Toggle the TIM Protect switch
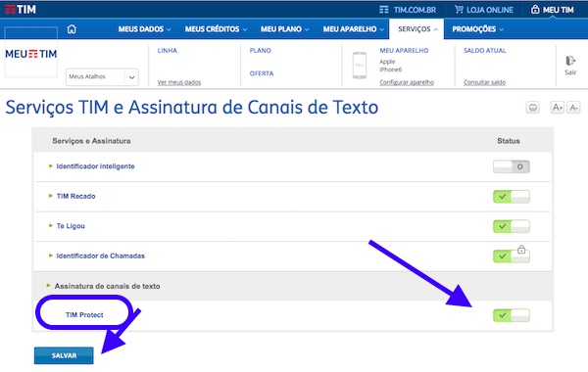588x372 pixels. pyautogui.click(x=512, y=315)
